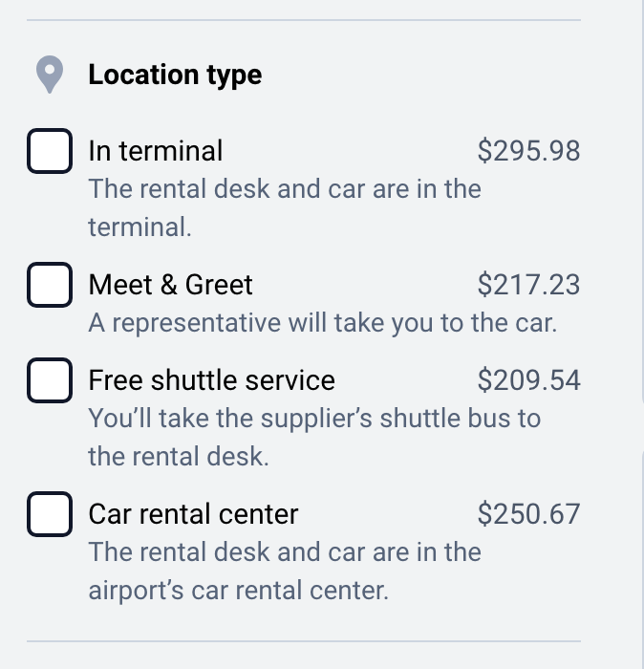
Task: Click the Location type heading
Action: coord(175,75)
